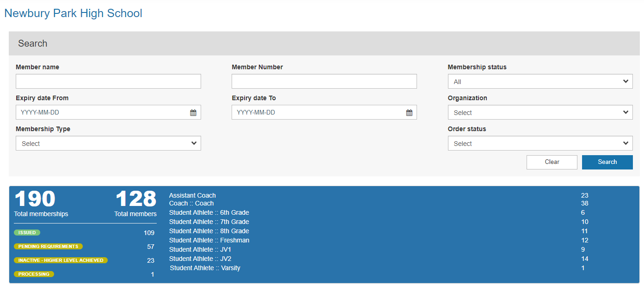
Task: Open calendar picker for Expiry date To
Action: coord(409,113)
